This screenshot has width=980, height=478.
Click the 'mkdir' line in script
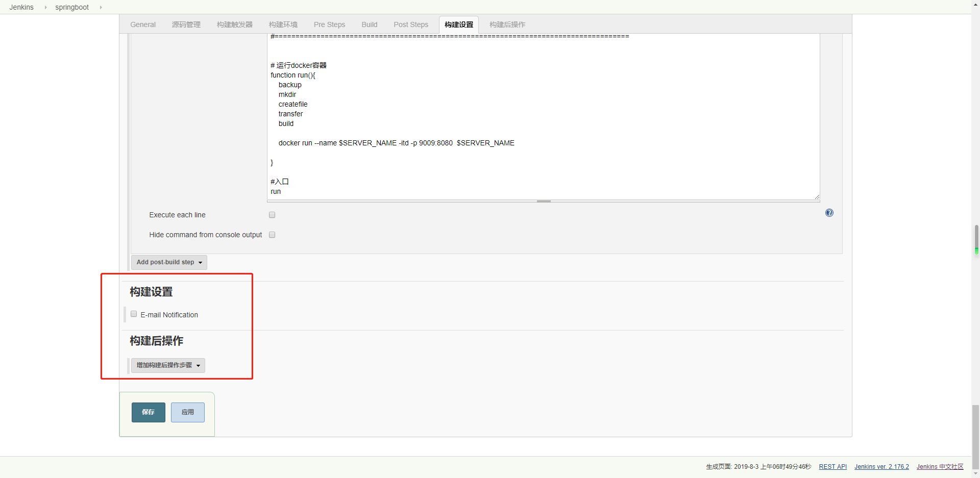click(287, 94)
